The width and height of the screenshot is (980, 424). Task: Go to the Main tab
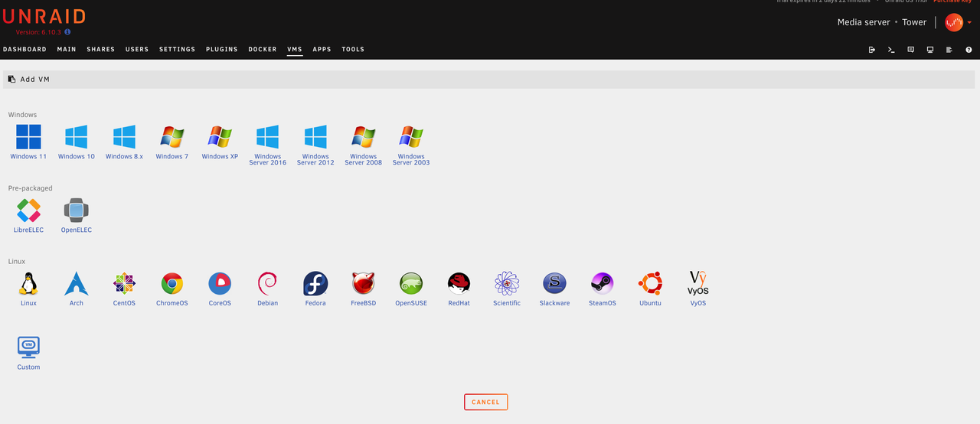coord(67,50)
